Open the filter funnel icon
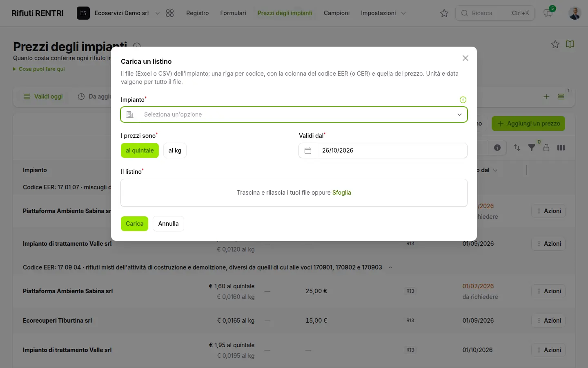The height and width of the screenshot is (368, 588). (x=532, y=148)
